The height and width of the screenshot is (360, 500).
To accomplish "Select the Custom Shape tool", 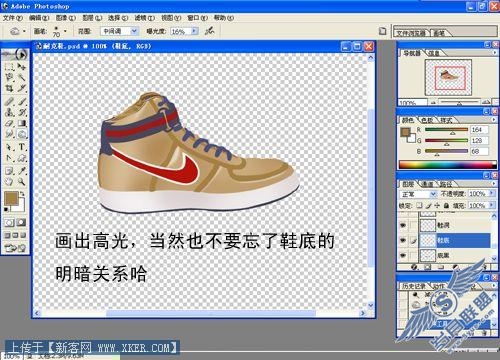I will [x=22, y=158].
